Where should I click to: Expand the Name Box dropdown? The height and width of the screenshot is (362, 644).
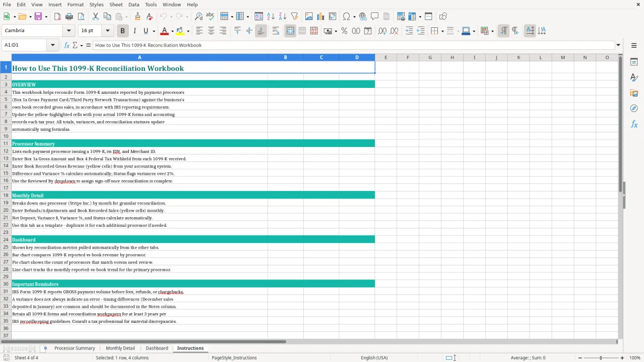[53, 45]
